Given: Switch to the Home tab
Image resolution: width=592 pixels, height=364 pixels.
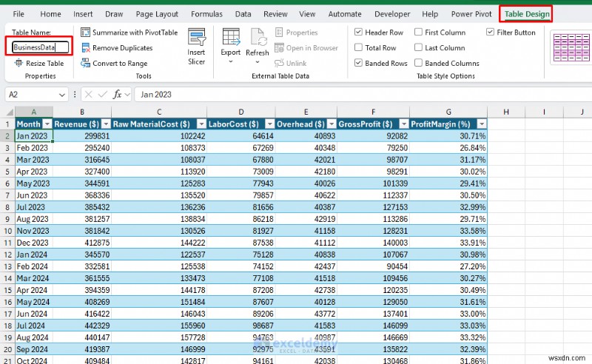Looking at the screenshot, I should (x=50, y=14).
